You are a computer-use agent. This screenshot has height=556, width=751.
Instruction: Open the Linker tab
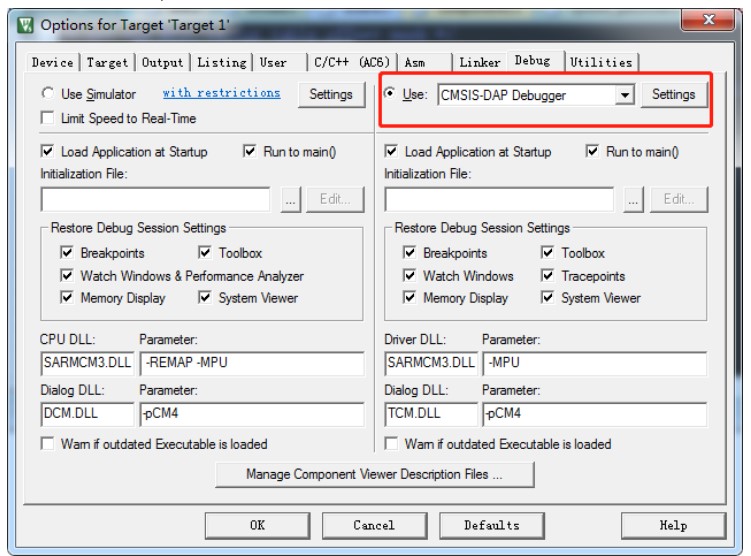pos(479,63)
